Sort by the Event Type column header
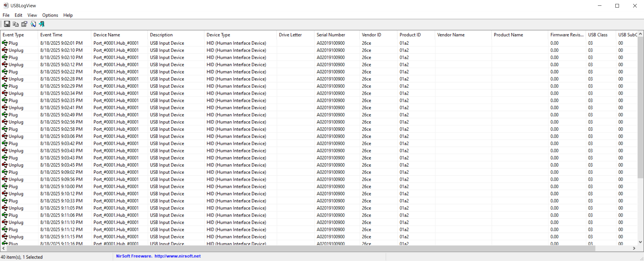The width and height of the screenshot is (644, 261). coord(19,35)
